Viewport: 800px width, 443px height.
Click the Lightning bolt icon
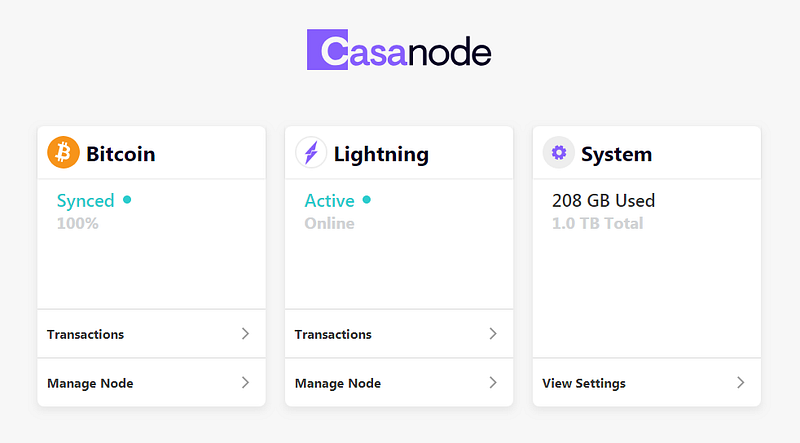(311, 153)
